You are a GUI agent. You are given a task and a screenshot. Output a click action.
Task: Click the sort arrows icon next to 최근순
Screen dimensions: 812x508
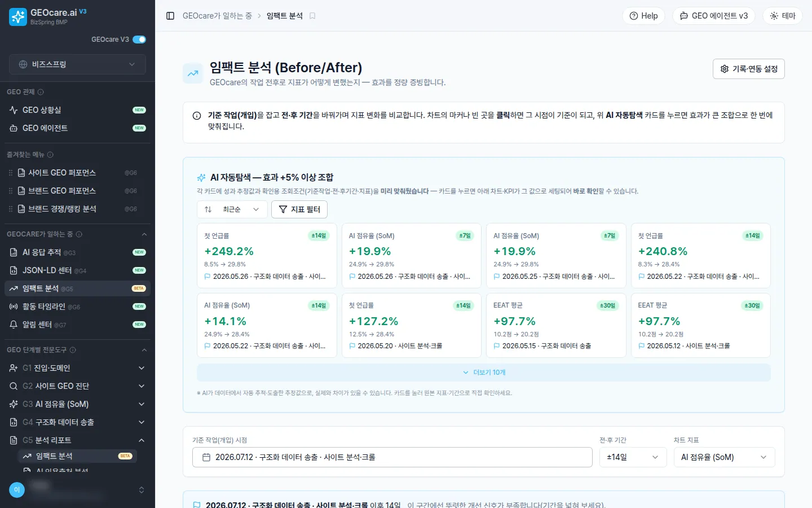(208, 209)
